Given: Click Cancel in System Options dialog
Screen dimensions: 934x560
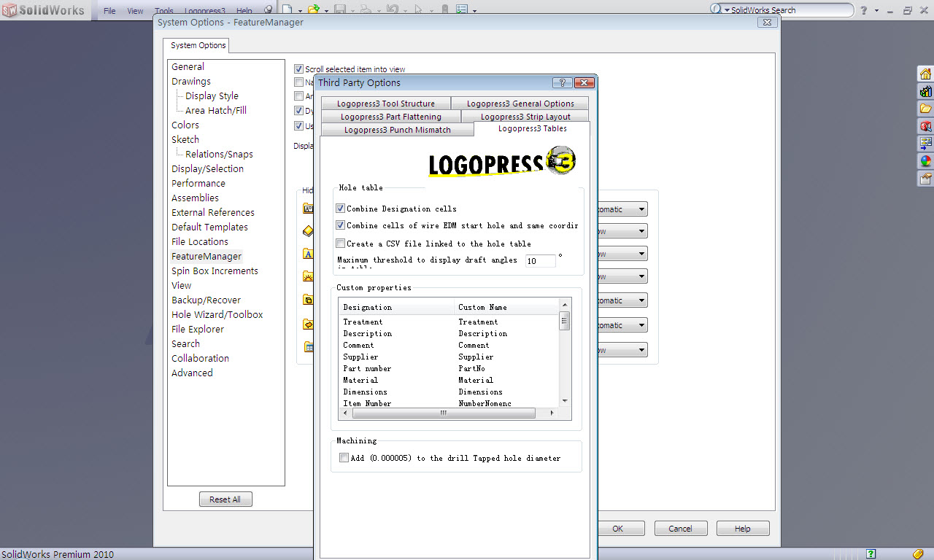Looking at the screenshot, I should 680,529.
